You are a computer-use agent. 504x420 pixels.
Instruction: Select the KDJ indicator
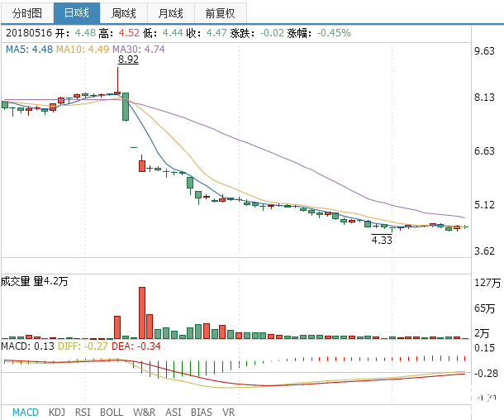pyautogui.click(x=57, y=412)
